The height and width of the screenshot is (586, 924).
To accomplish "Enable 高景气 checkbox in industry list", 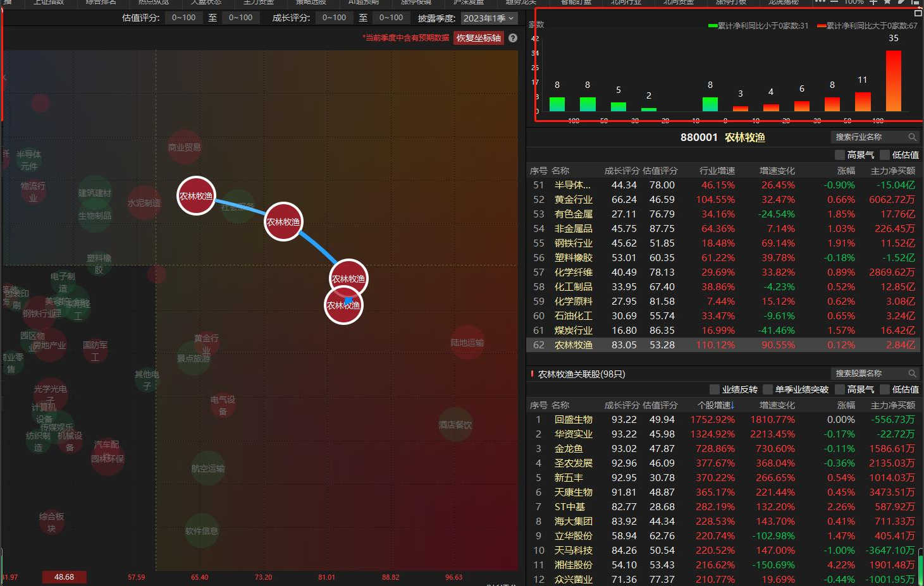I will [840, 155].
